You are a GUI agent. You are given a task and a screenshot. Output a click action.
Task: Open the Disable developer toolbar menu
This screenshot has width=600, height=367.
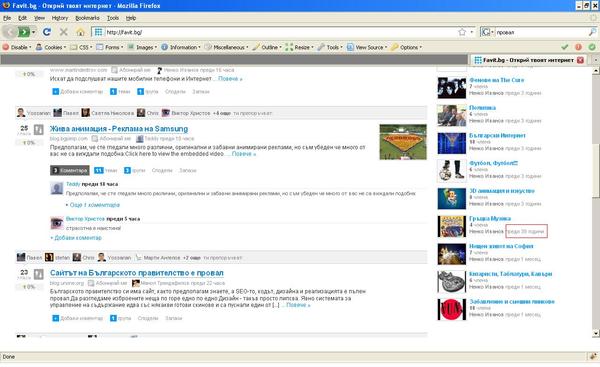pos(16,47)
